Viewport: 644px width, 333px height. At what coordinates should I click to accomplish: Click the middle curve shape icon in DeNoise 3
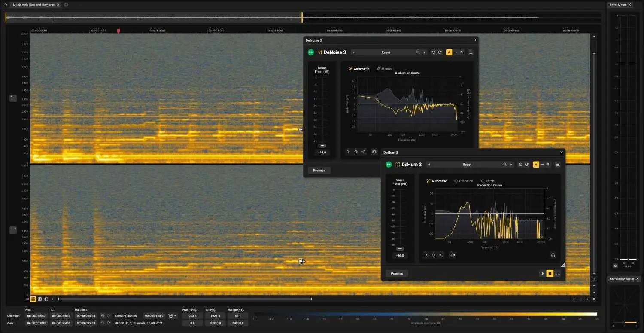[x=355, y=152]
